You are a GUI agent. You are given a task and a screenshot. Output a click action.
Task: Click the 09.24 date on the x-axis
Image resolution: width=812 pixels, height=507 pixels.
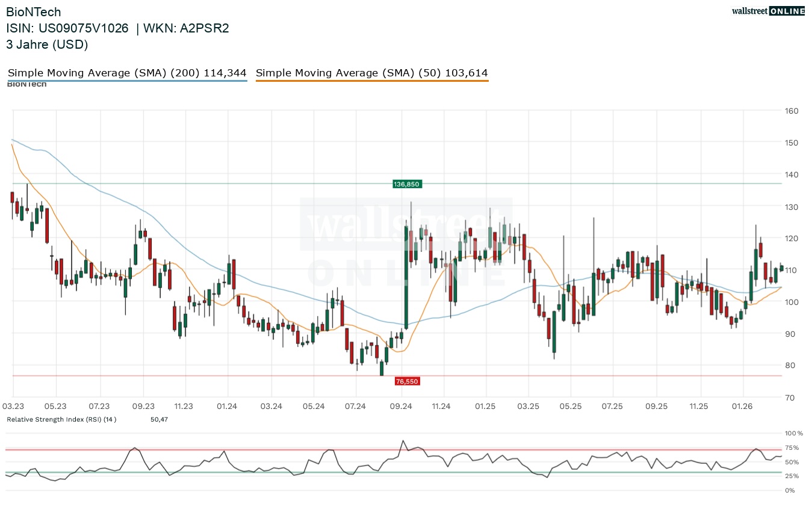click(x=401, y=407)
